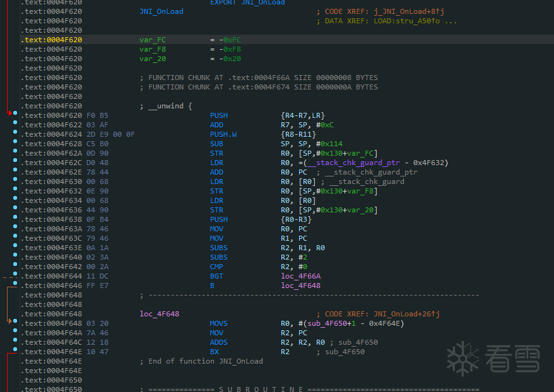Toggle breakpoint dot at PUSH {R4-R7,LR}
This screenshot has width=554, height=392.
[15, 113]
